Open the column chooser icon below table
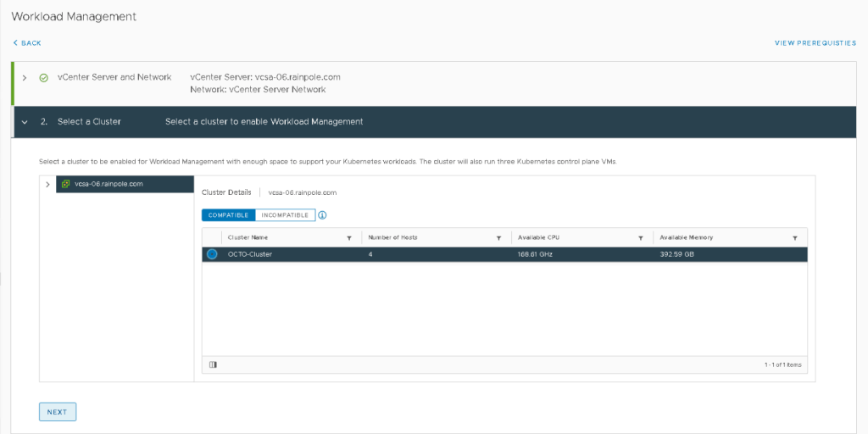The image size is (868, 434). [213, 365]
